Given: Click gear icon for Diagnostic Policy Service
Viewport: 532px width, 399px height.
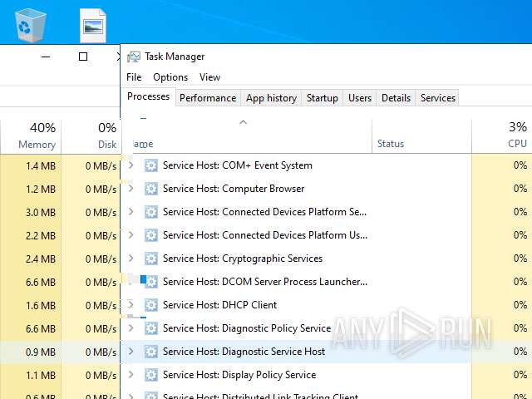Looking at the screenshot, I should tap(151, 328).
